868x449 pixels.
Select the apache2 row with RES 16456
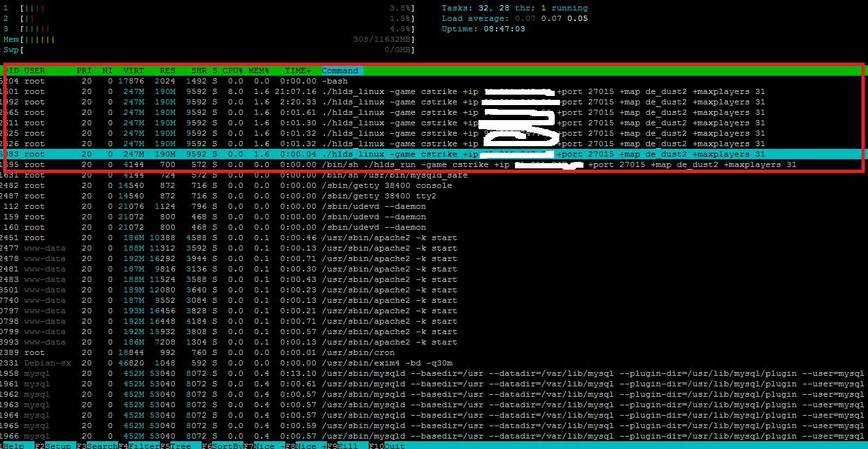coord(434,311)
